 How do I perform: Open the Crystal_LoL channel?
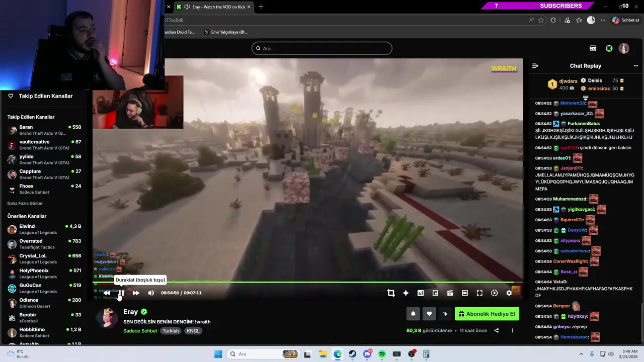44,258
